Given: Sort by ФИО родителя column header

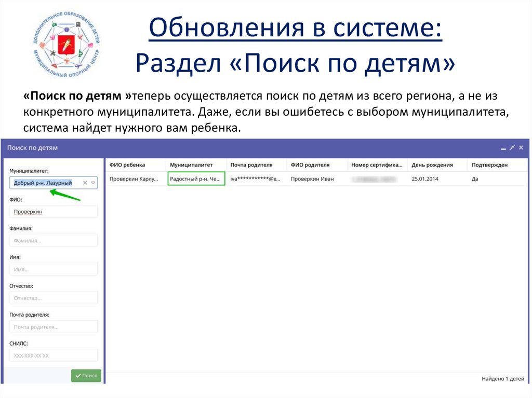Looking at the screenshot, I should click(317, 165).
